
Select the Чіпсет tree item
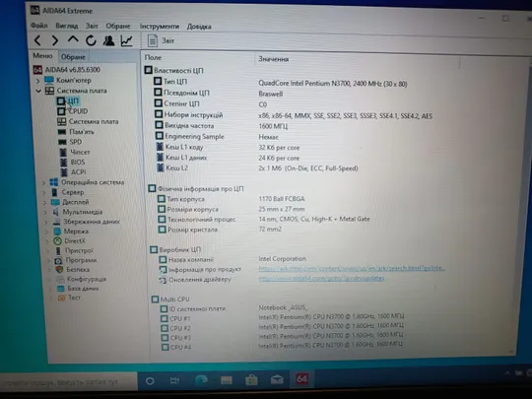tap(75, 152)
